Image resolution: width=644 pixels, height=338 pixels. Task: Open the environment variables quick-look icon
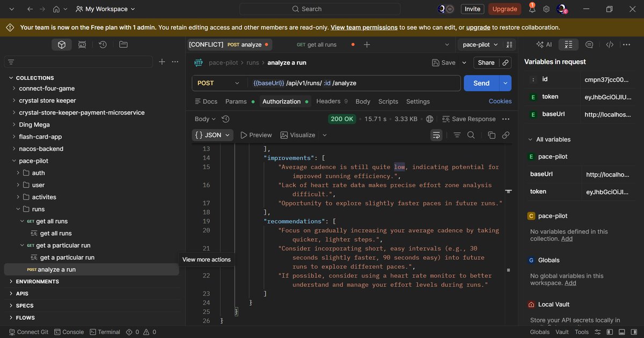[510, 45]
